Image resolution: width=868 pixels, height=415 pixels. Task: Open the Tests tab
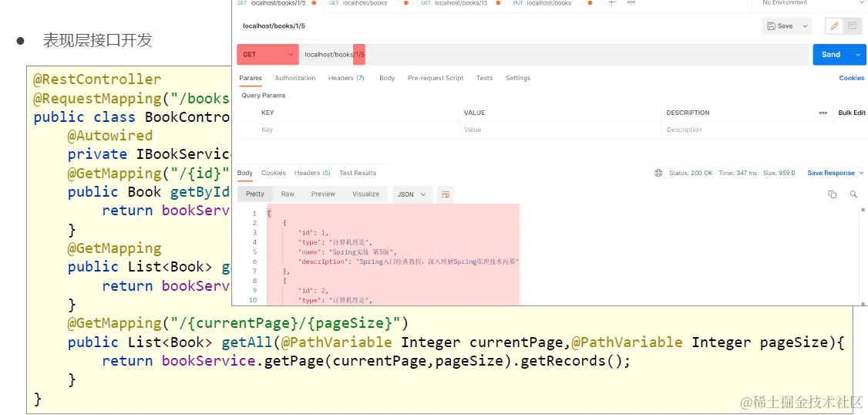click(484, 78)
